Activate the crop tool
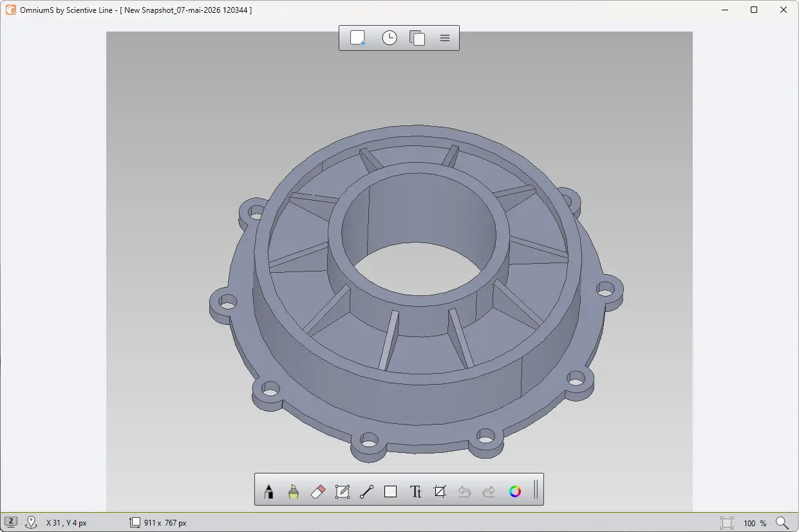Screen dimensions: 799x532 click(x=440, y=491)
